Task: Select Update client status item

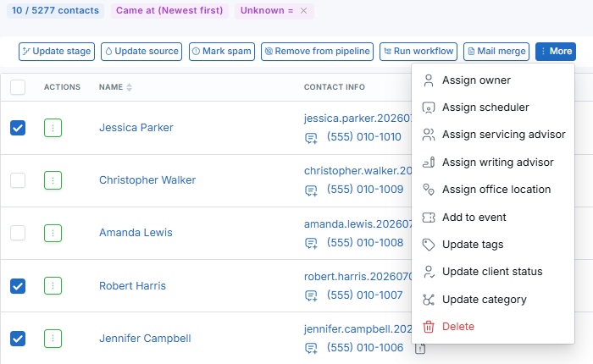Action: coord(493,272)
